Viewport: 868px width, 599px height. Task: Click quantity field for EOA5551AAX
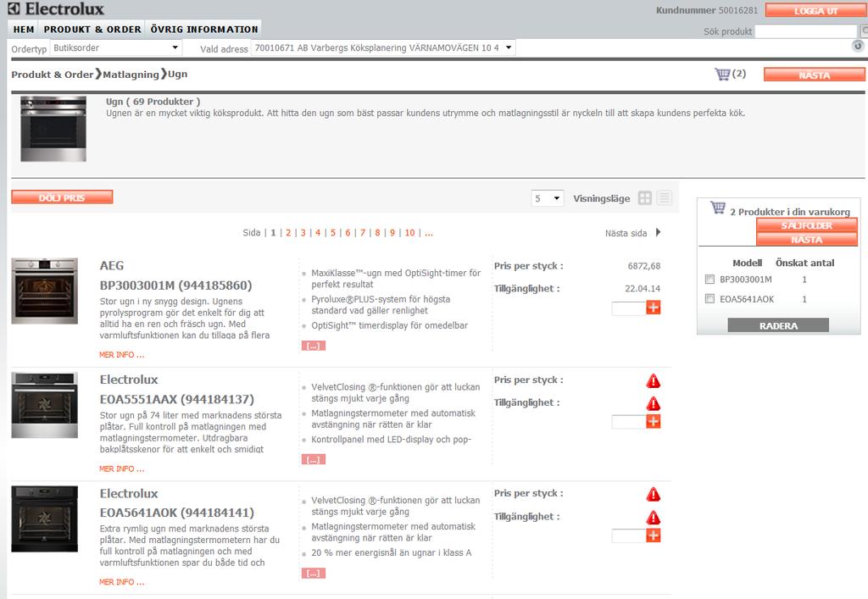click(x=629, y=422)
